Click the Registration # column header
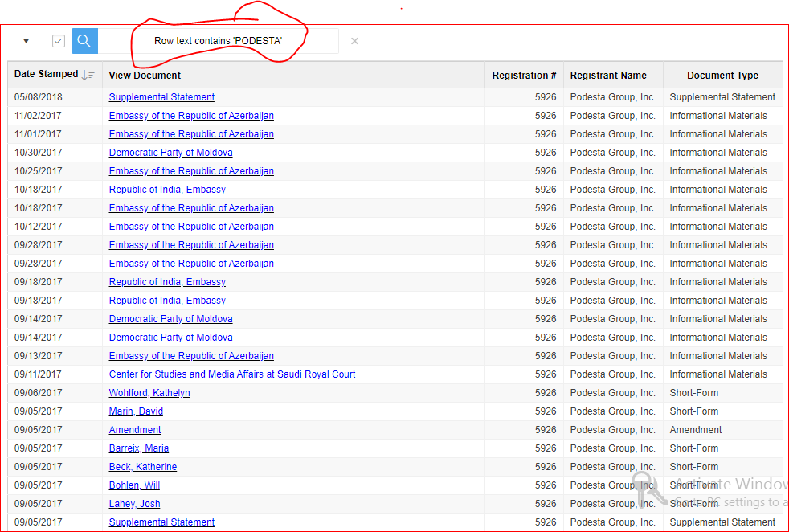Screen dimensions: 789x532 point(525,76)
